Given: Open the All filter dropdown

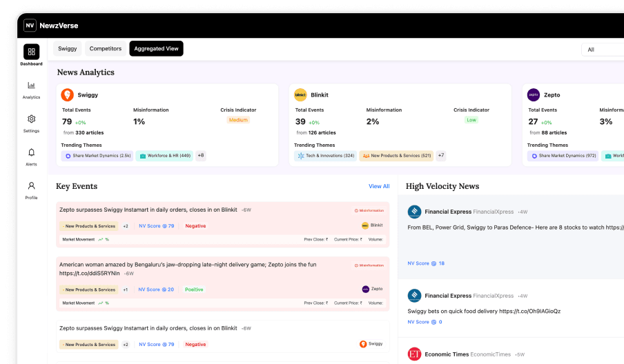Looking at the screenshot, I should click(603, 50).
